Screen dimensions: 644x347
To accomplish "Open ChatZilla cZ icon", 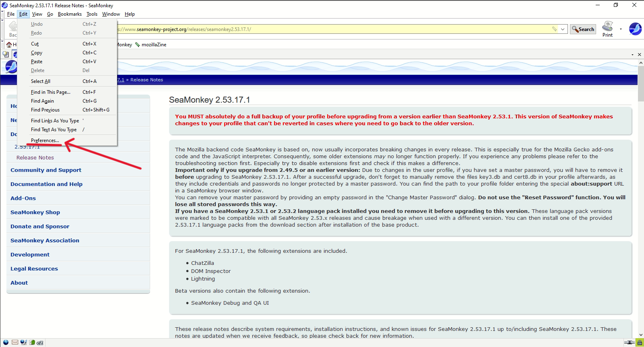I will pyautogui.click(x=40, y=343).
